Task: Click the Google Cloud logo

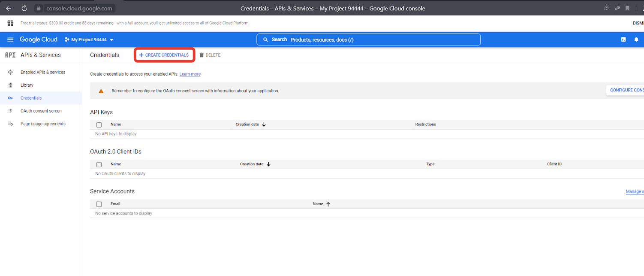Action: point(39,39)
